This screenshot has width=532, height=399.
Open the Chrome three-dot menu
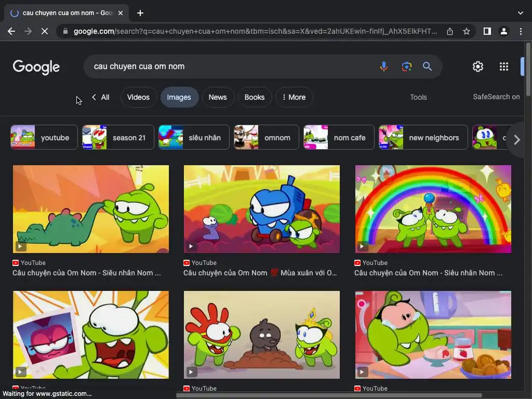[x=521, y=32]
